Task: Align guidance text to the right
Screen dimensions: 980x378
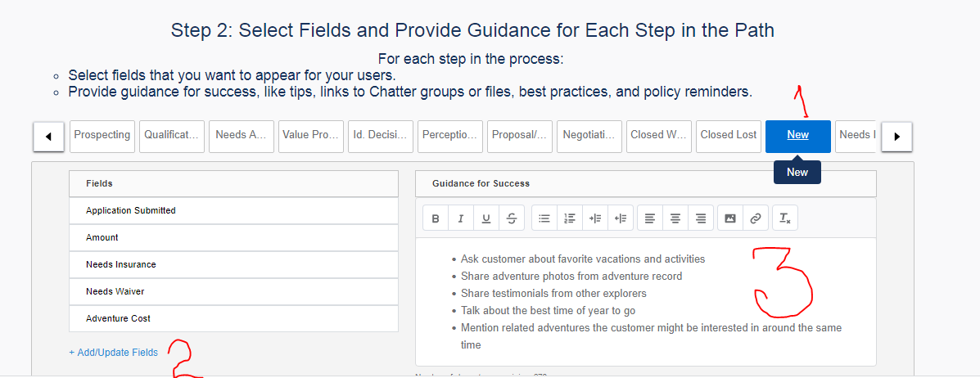Action: (701, 218)
